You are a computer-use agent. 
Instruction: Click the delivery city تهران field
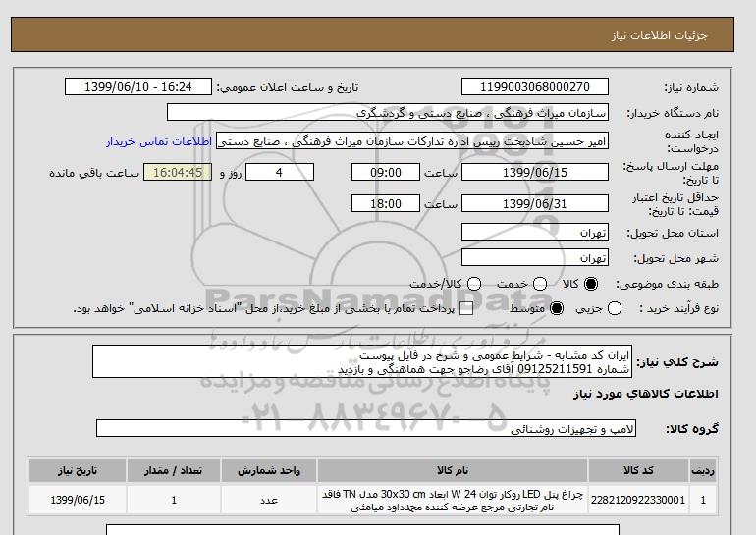click(535, 257)
